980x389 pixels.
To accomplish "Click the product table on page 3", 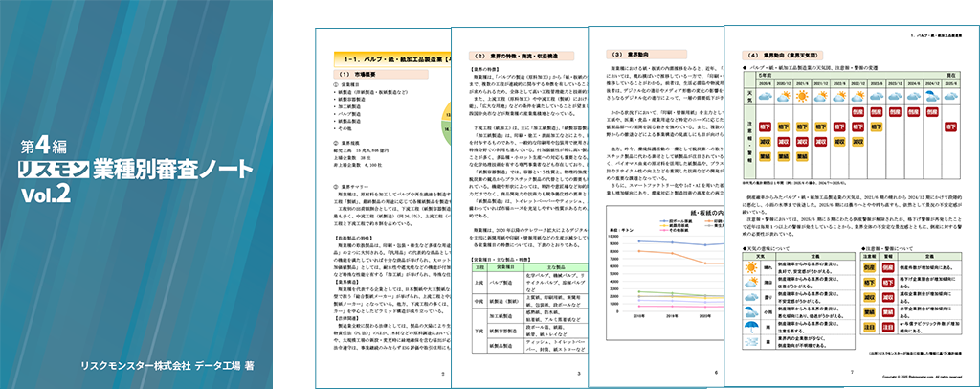I will pyautogui.click(x=522, y=316).
